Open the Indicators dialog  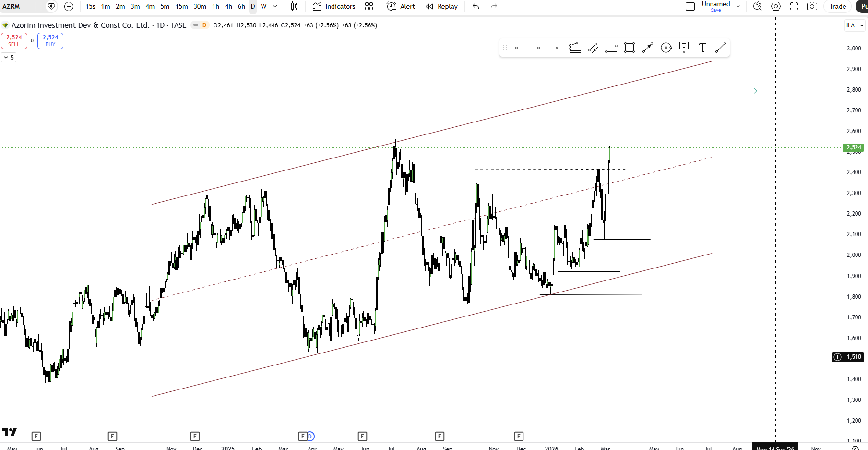point(334,6)
